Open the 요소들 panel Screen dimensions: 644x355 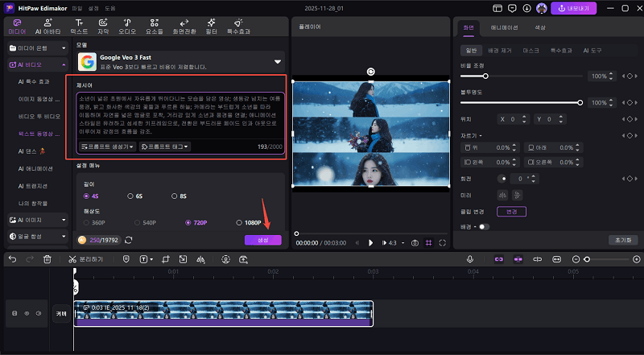coord(155,27)
